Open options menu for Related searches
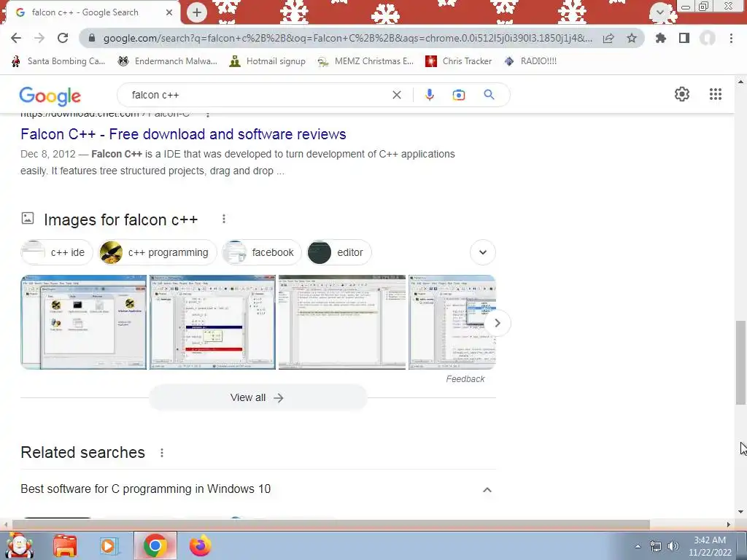The width and height of the screenshot is (747, 560). point(162,453)
